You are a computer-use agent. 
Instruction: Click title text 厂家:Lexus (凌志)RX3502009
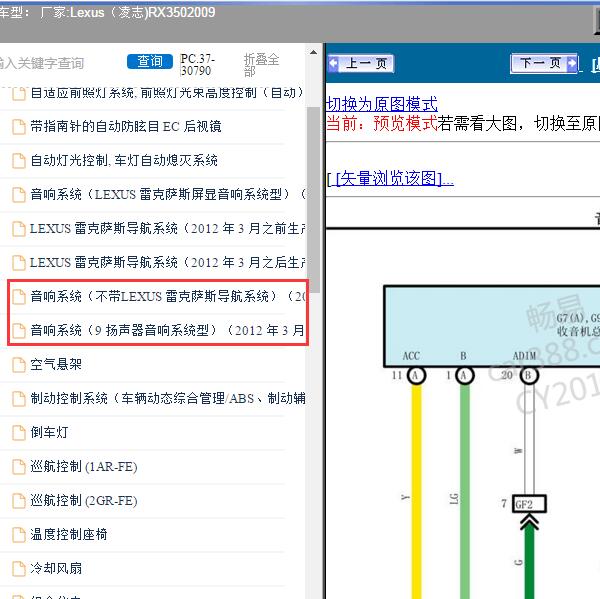(127, 13)
